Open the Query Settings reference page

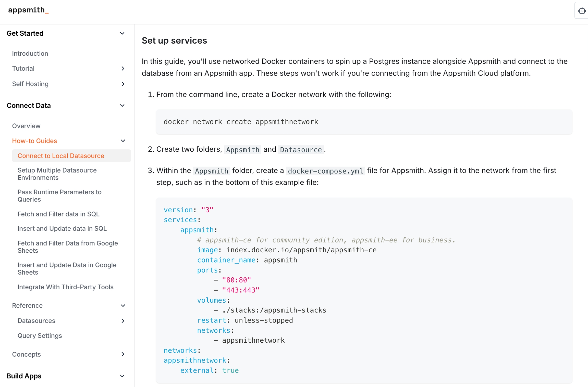pyautogui.click(x=40, y=336)
